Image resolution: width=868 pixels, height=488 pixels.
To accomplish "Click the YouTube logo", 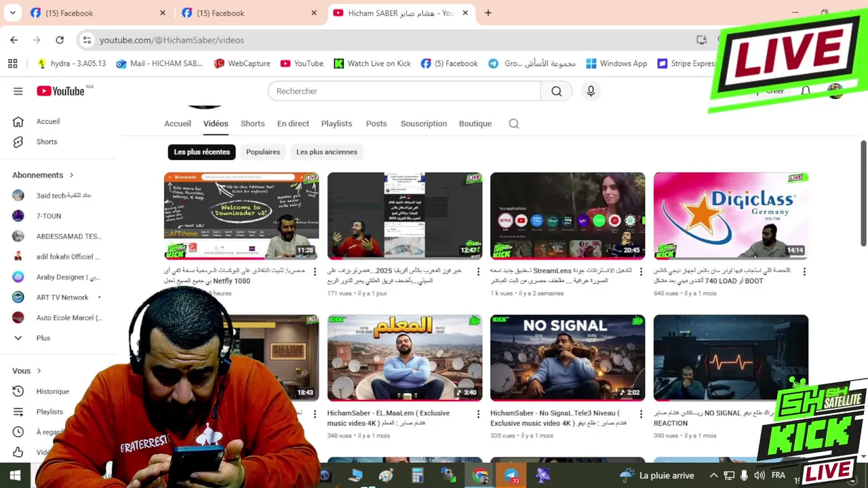I will (61, 91).
